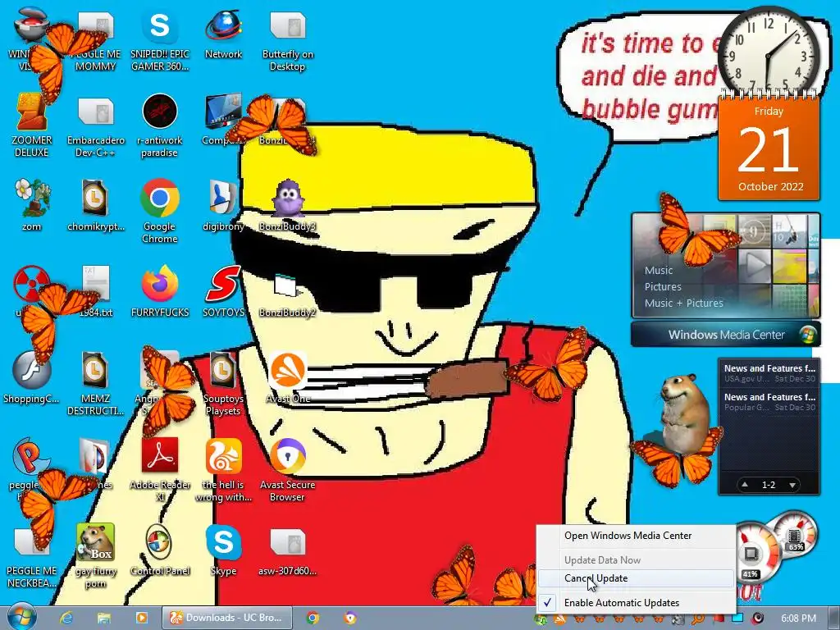The height and width of the screenshot is (630, 840).
Task: Open second News and Features headline (Popular G...)
Action: click(x=769, y=402)
